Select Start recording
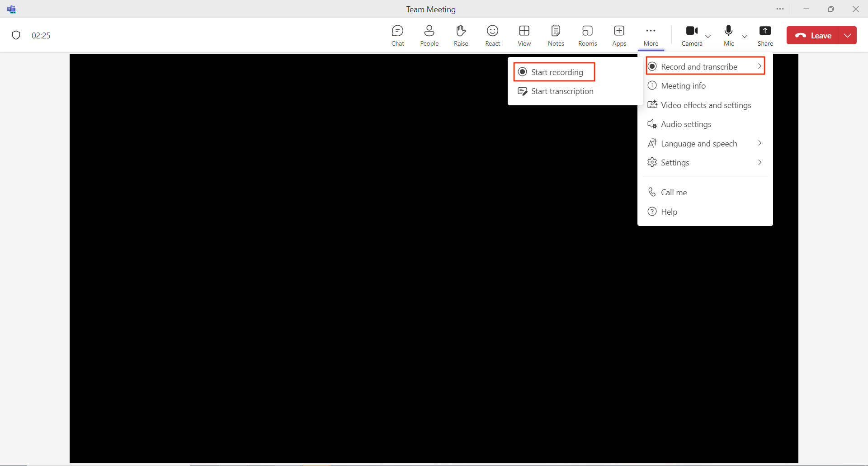Viewport: 868px width, 466px height. coord(554,72)
